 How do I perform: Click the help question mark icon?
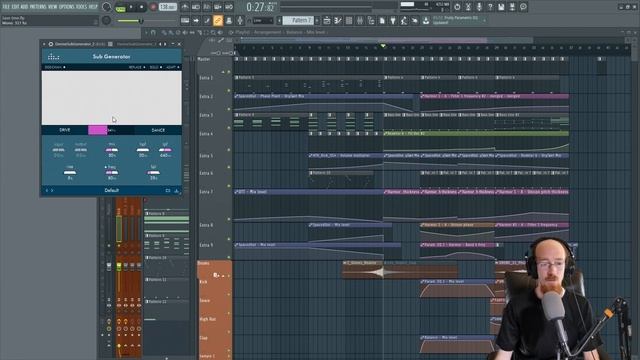click(x=490, y=7)
